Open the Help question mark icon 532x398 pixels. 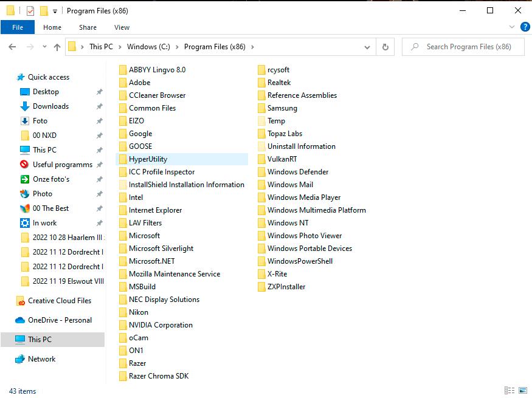point(525,27)
